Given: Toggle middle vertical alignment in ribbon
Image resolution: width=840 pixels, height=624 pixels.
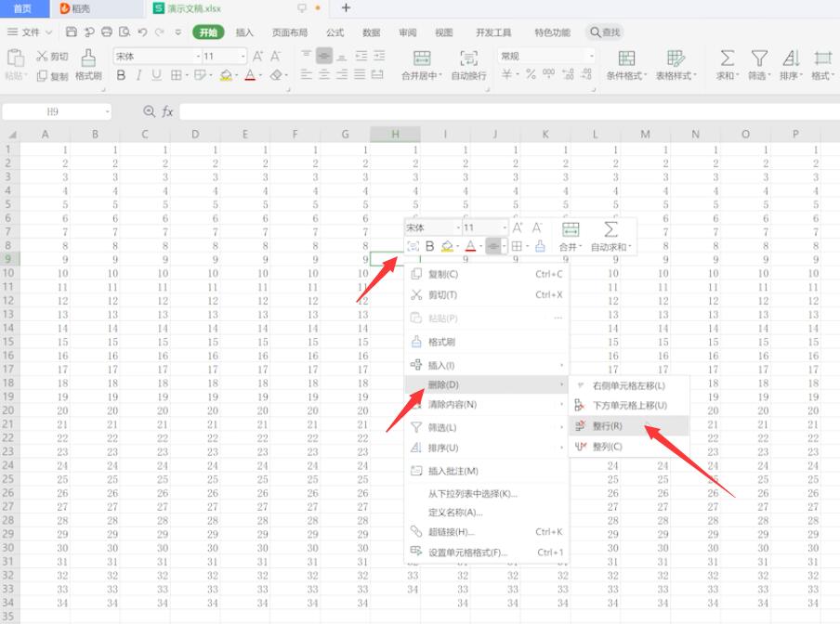Looking at the screenshot, I should [x=324, y=57].
